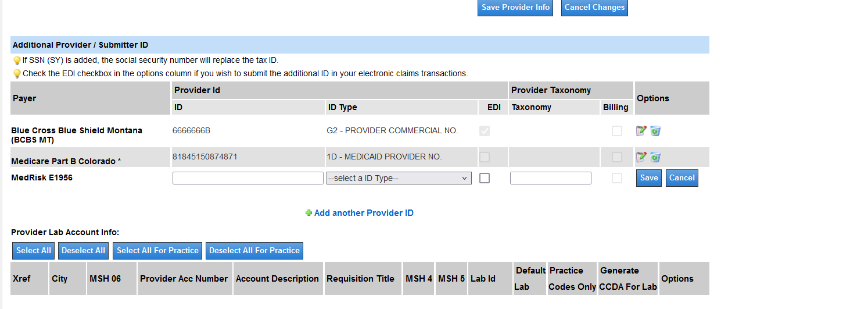Image resolution: width=868 pixels, height=309 pixels.
Task: Click Select All For Practice button
Action: click(x=157, y=251)
